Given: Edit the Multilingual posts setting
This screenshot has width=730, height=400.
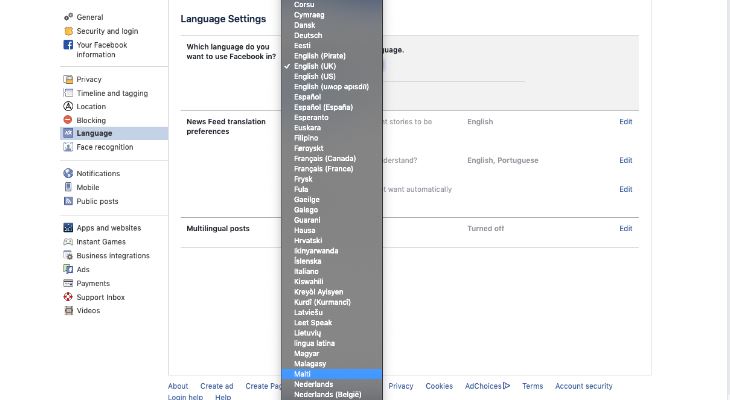Looking at the screenshot, I should (625, 228).
